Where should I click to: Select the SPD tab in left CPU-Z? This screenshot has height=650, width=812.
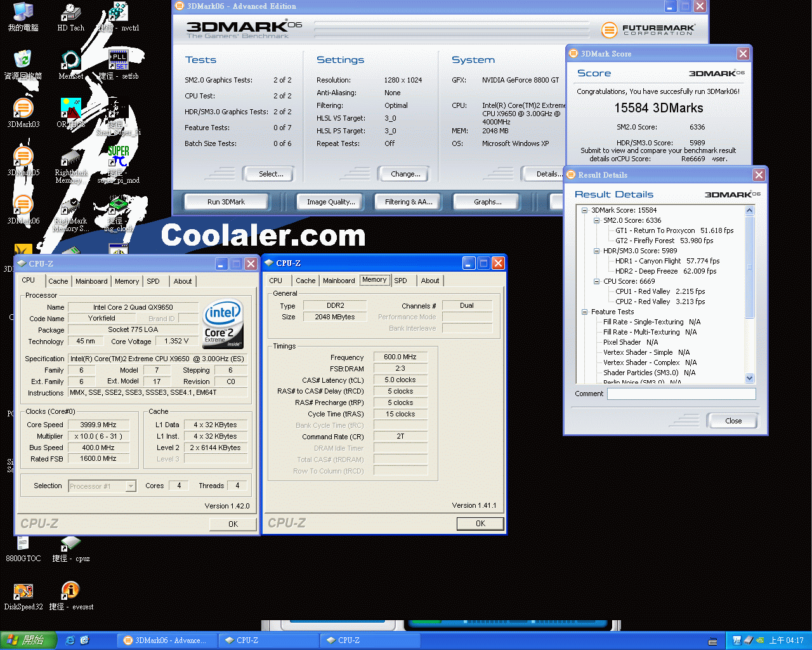[153, 281]
